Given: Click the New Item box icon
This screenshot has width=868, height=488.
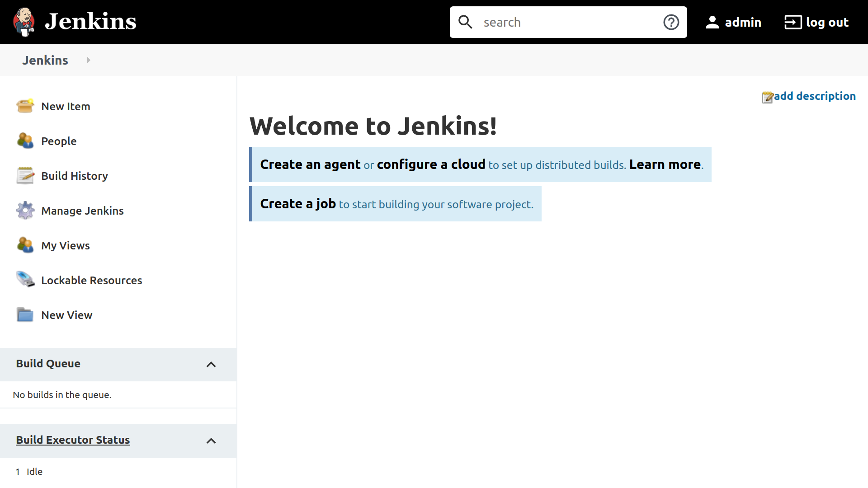Looking at the screenshot, I should point(25,106).
